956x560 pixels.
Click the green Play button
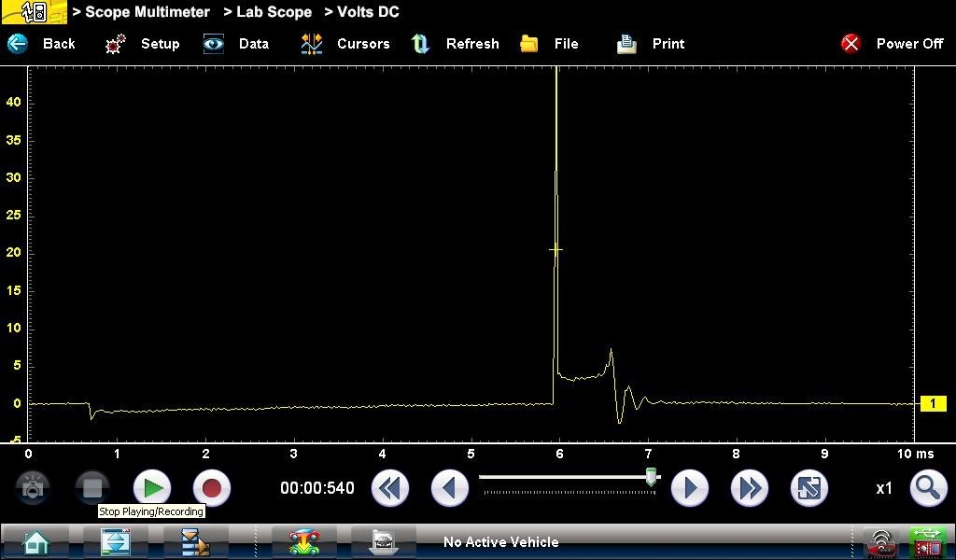tap(152, 487)
